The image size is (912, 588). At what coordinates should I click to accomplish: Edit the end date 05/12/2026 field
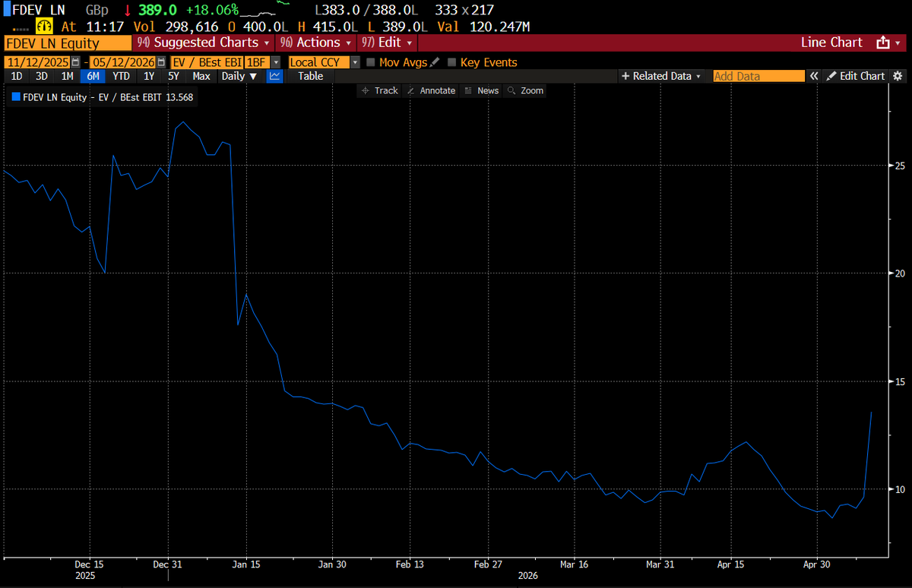click(x=123, y=62)
